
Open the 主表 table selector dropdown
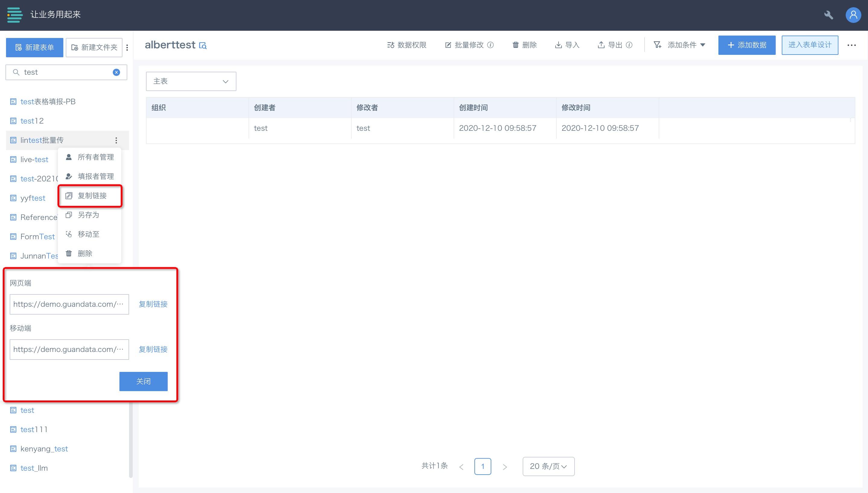pos(191,81)
